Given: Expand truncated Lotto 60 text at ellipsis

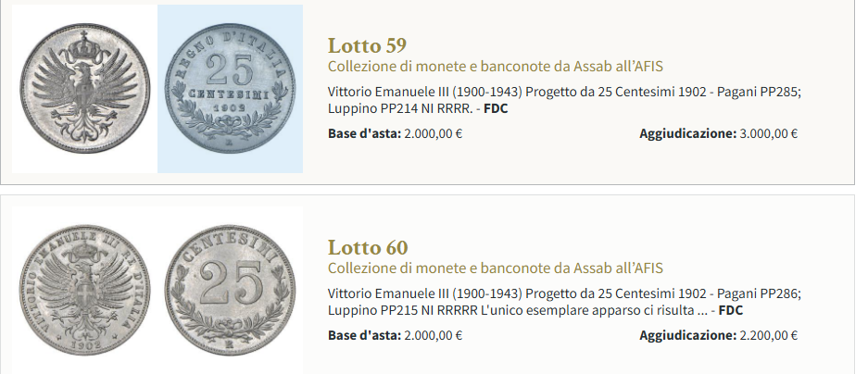Looking at the screenshot, I should [701, 311].
